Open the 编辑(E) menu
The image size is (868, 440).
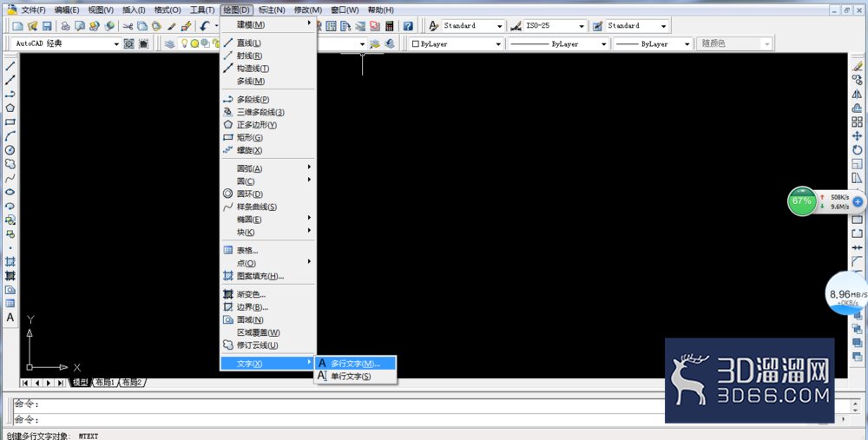[67, 10]
